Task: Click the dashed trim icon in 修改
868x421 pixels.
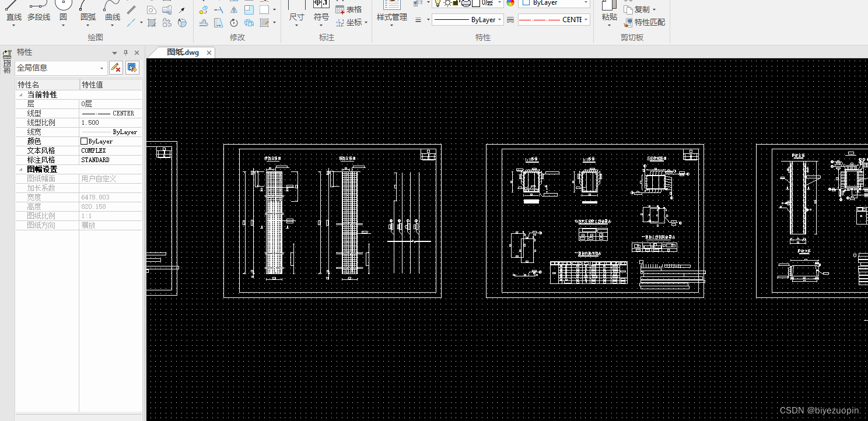Action: [219, 10]
